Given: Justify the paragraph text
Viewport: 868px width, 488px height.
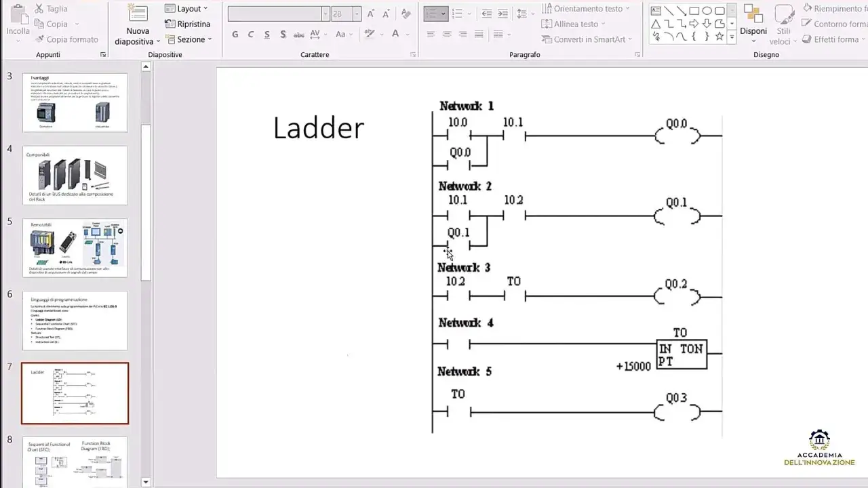Looking at the screenshot, I should point(479,34).
